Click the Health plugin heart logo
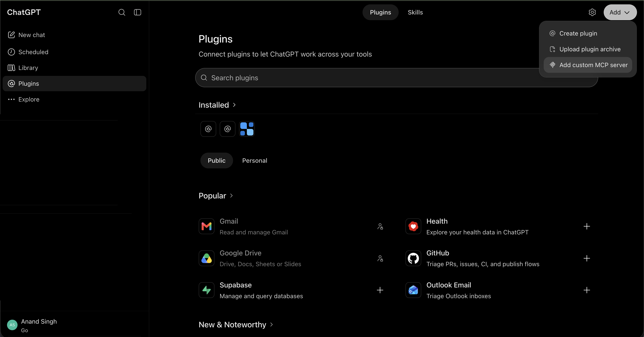 pos(413,226)
